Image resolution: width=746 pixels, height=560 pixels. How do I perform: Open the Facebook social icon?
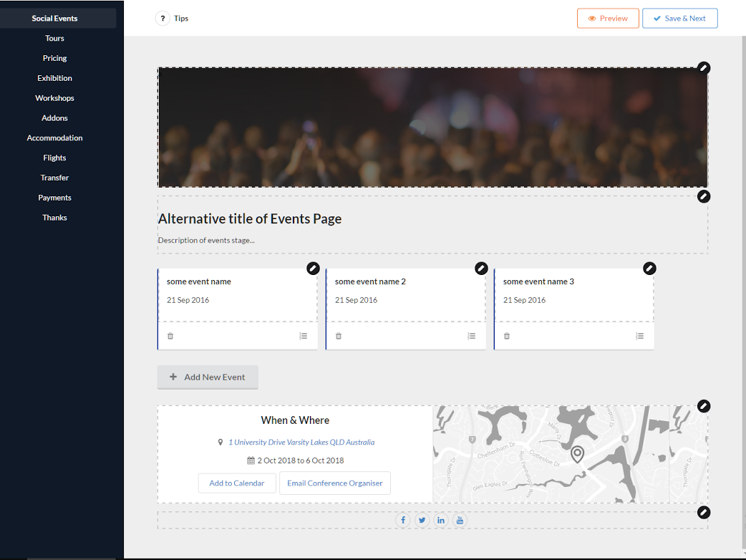(403, 520)
